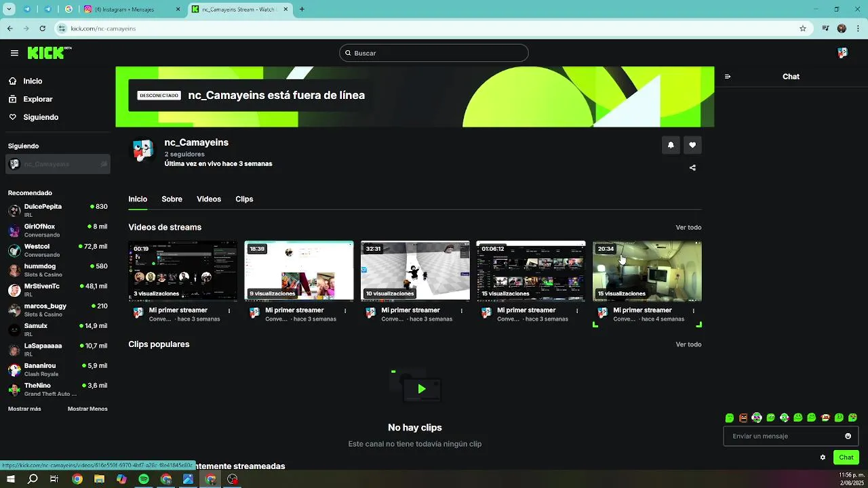Click Ver todo for Videos de streams
This screenshot has height=488, width=868.
(688, 228)
